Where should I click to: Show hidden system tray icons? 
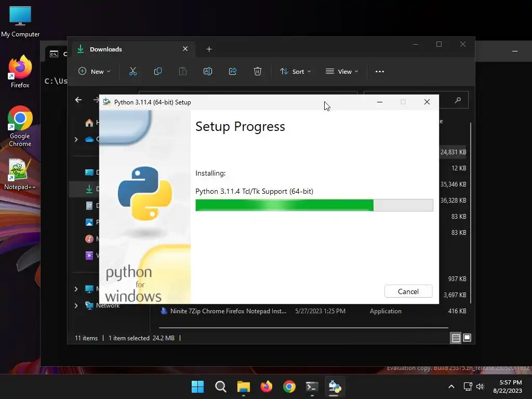pyautogui.click(x=451, y=387)
